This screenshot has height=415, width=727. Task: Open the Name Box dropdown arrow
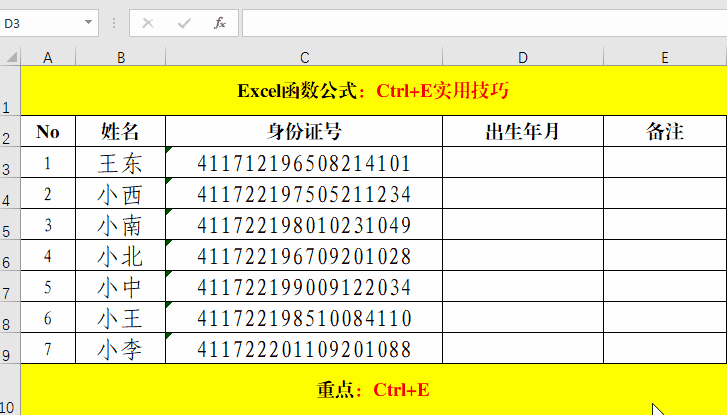coord(88,22)
